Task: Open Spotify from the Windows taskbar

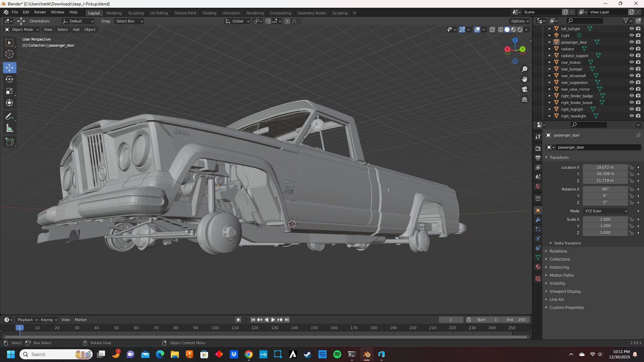Action: [337, 354]
